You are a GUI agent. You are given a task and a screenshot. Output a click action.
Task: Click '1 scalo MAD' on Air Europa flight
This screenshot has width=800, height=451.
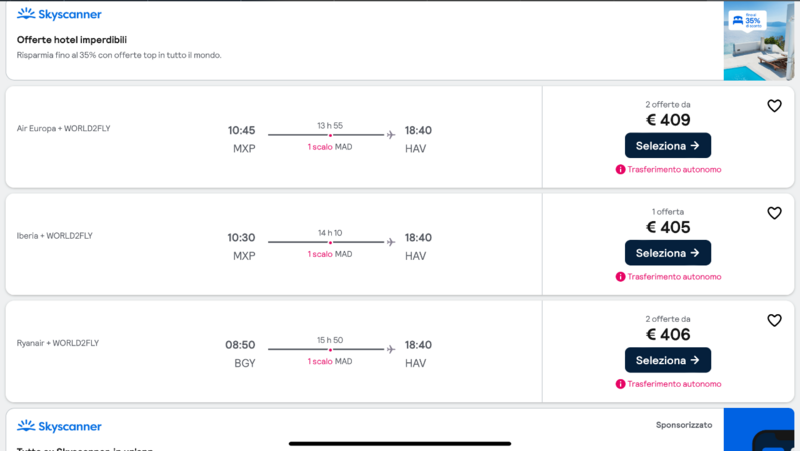pos(330,147)
